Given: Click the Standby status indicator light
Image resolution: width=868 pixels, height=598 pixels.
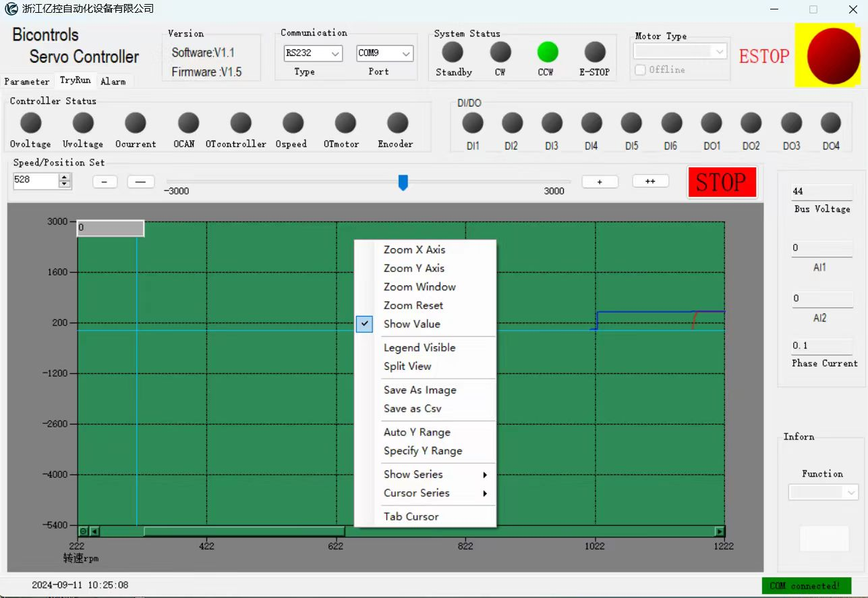Looking at the screenshot, I should (453, 52).
